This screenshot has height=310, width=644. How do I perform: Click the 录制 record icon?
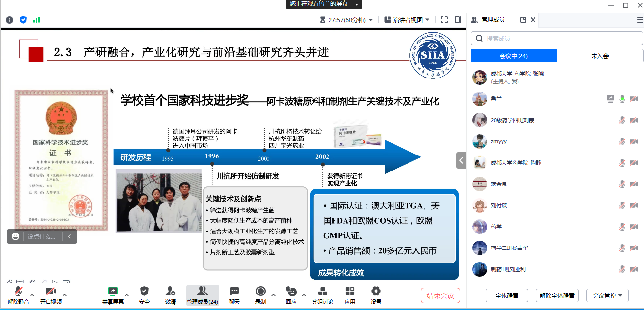tap(261, 291)
